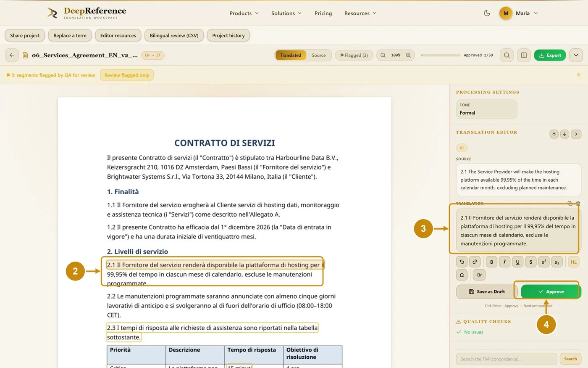The image size is (588, 368).
Task: Collapse the translation editor with right chevron
Action: [x=576, y=134]
